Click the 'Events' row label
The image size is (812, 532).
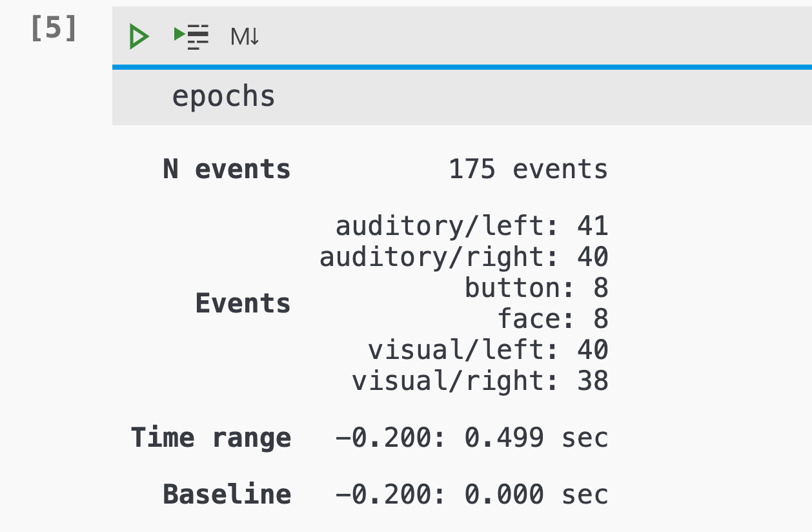[x=243, y=303]
